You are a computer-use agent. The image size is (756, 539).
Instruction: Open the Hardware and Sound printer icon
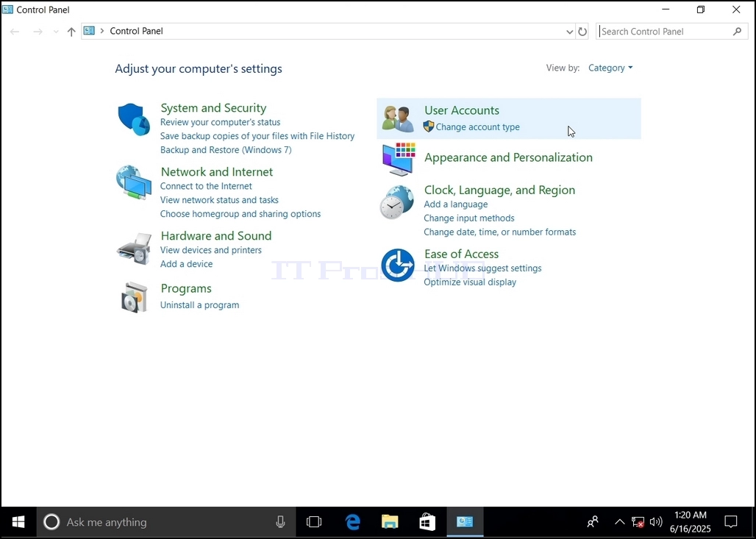coord(134,249)
